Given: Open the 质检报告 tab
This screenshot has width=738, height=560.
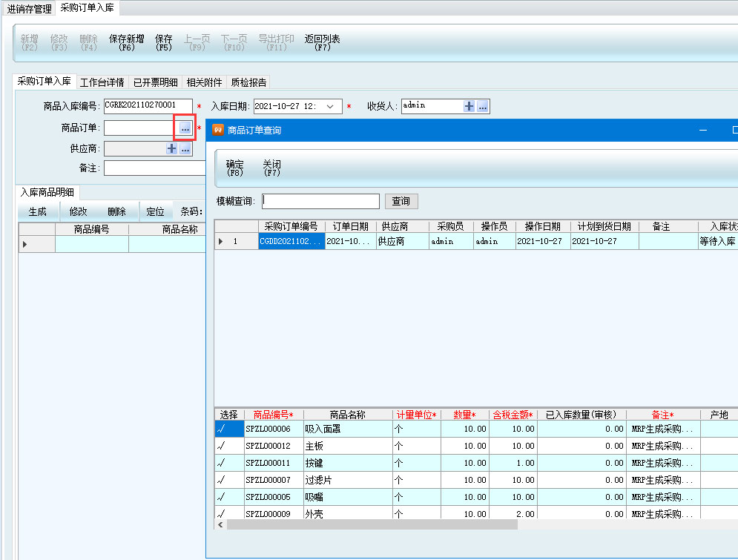Looking at the screenshot, I should point(248,82).
